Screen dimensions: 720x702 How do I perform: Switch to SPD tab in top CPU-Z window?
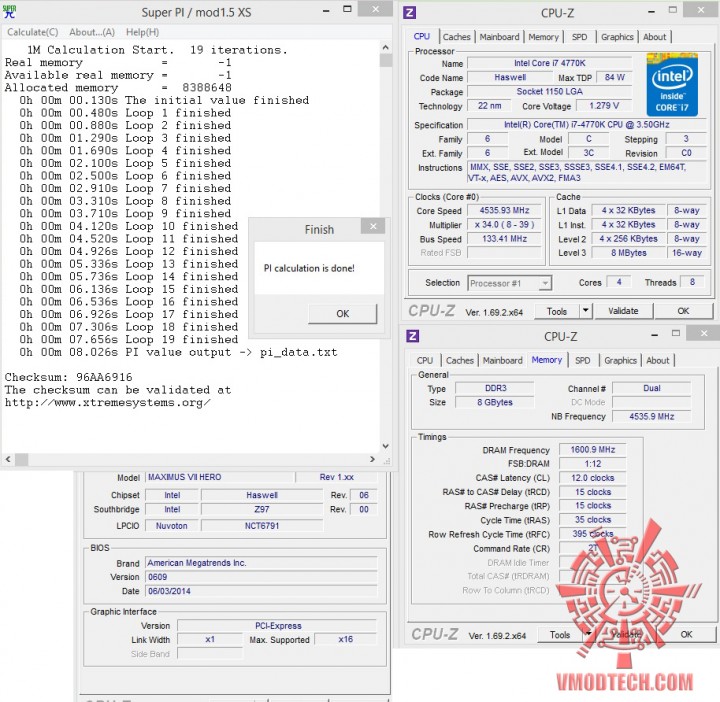tap(579, 37)
